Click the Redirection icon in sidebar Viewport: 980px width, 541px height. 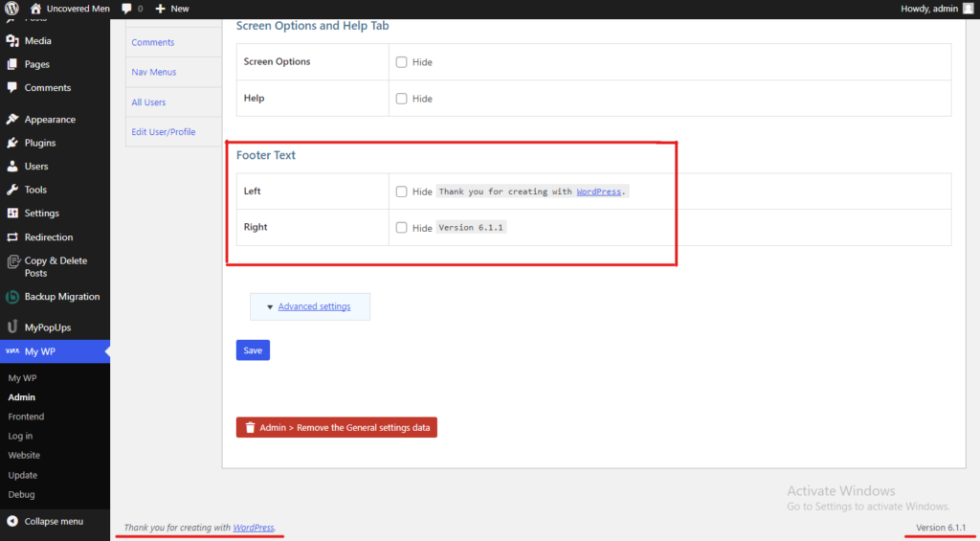pos(11,237)
